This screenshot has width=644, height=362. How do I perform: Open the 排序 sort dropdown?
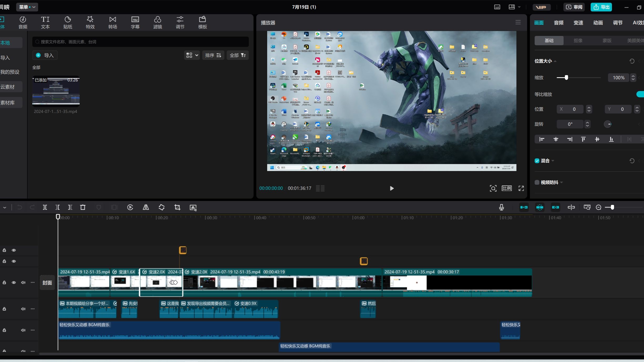[213, 55]
